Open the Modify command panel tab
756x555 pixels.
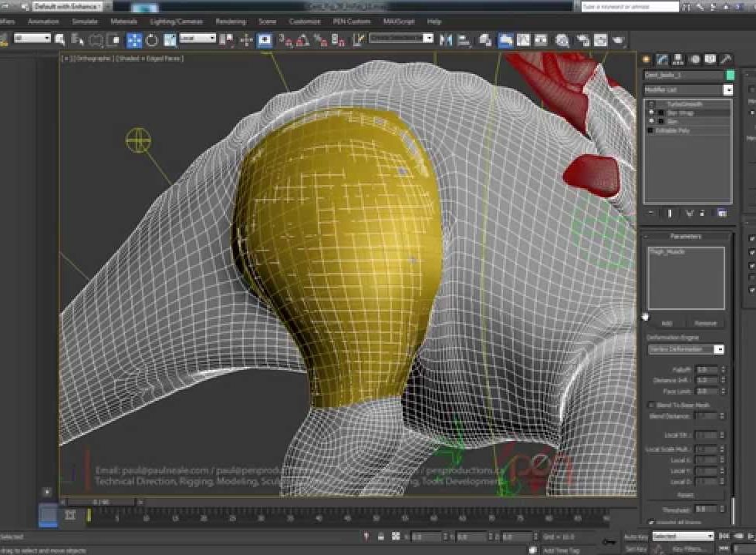(x=663, y=59)
